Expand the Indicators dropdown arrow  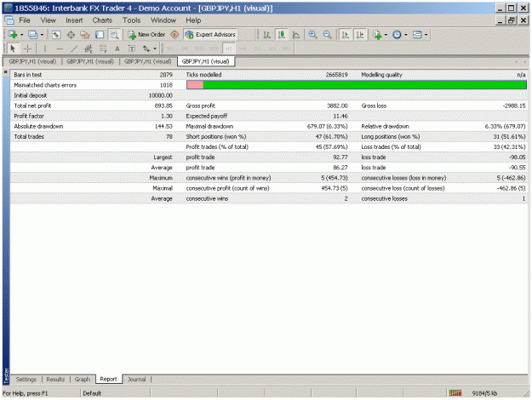click(386, 35)
